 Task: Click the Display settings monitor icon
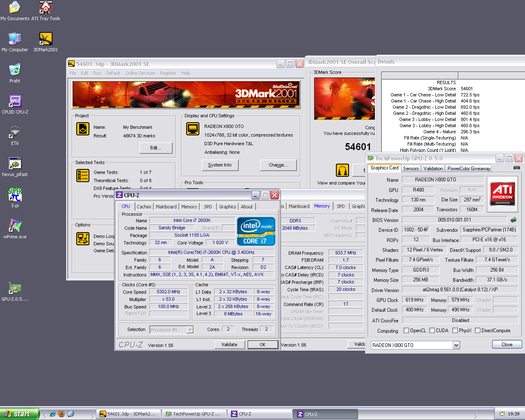point(193,129)
